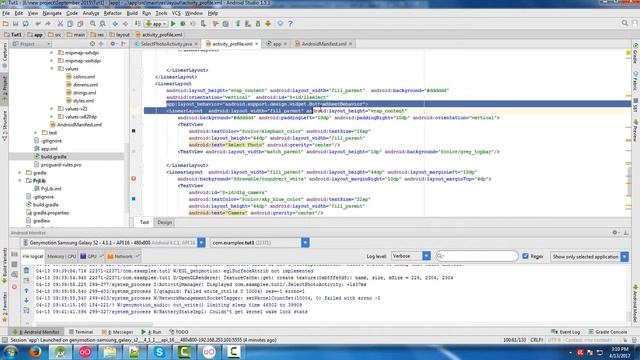Click the Cut scissors icon
Image resolution: width=640 pixels, height=360 pixels.
click(60, 24)
